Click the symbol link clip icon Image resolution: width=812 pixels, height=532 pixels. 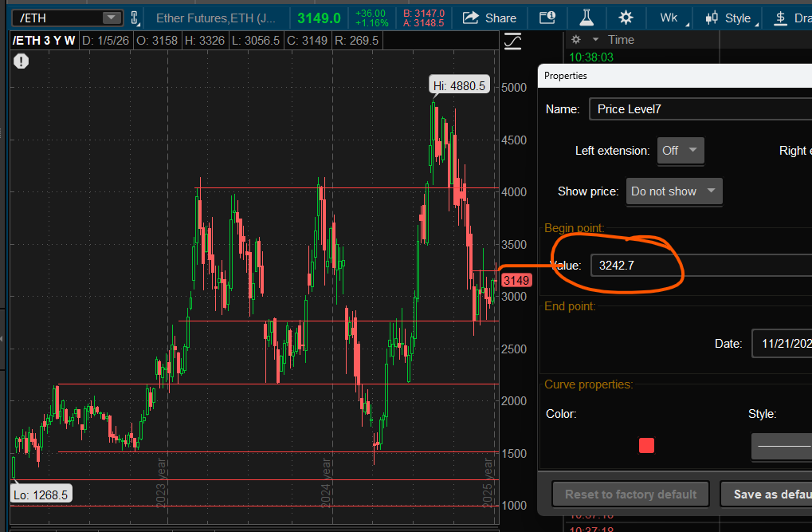pyautogui.click(x=135, y=18)
